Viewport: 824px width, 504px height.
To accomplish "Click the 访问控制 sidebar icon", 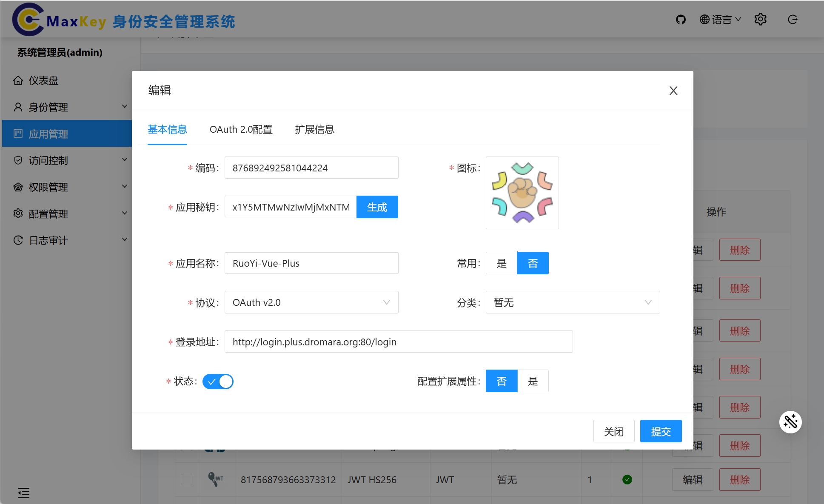I will (x=18, y=160).
